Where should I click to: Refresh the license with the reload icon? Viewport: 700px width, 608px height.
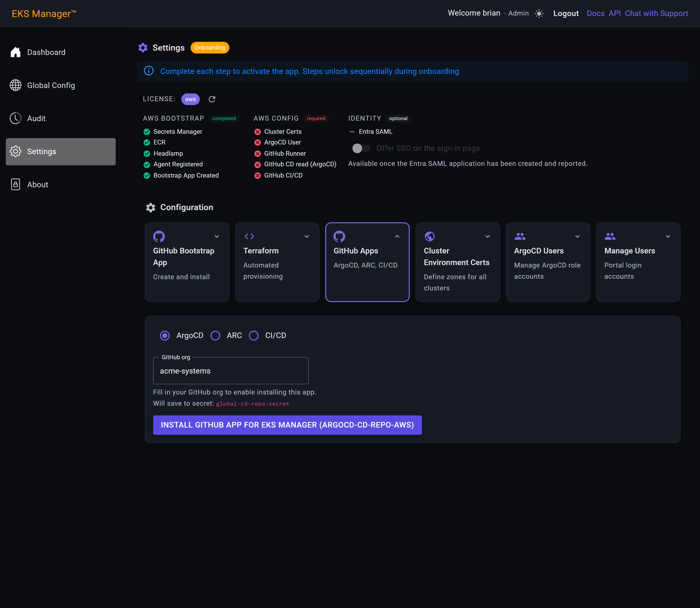tap(212, 99)
